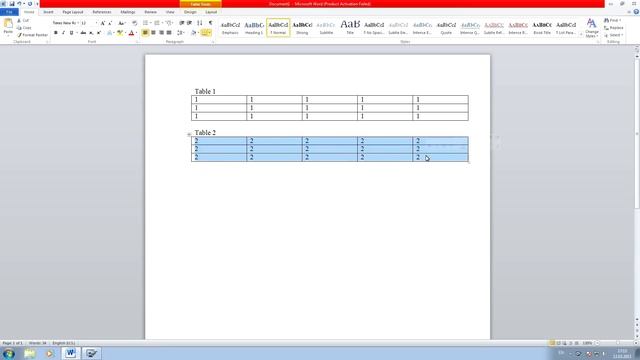Screen dimensions: 640x360
Task: Click the Change Styles icon
Action: (x=591, y=28)
